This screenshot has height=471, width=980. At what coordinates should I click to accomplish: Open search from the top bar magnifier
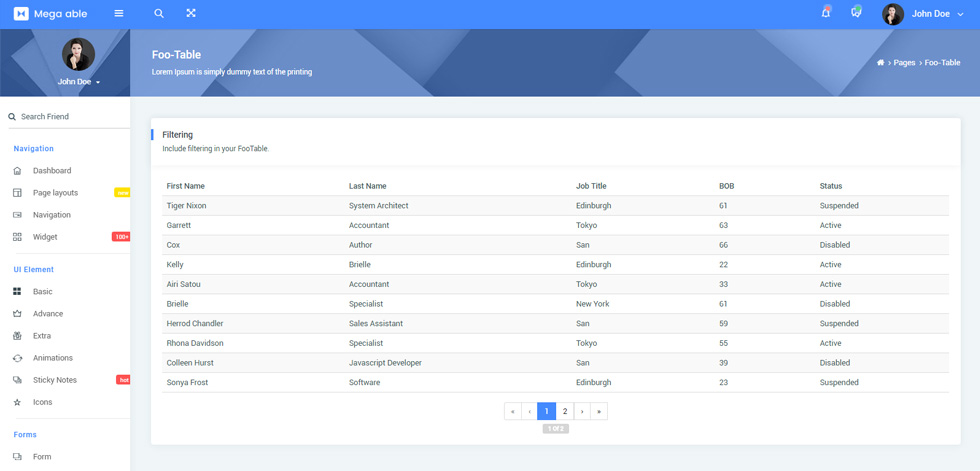[159, 14]
